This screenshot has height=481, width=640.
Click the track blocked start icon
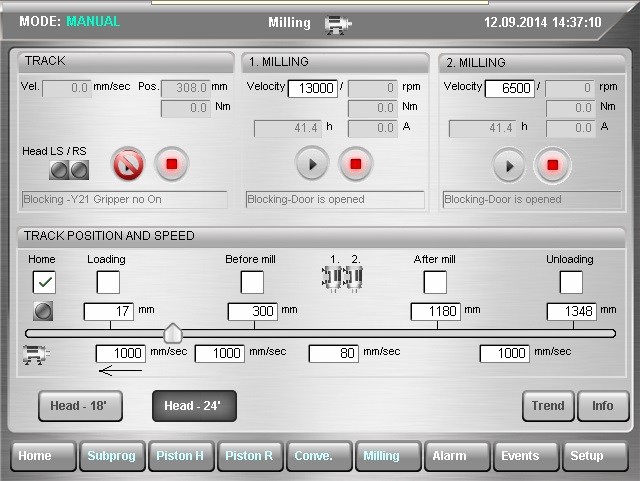click(x=128, y=164)
